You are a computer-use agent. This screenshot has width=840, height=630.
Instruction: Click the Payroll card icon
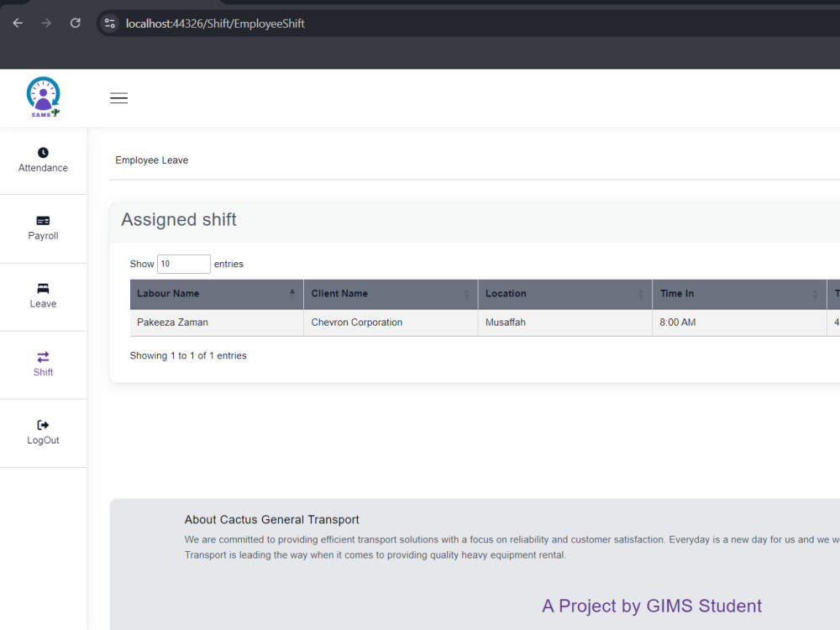(x=43, y=221)
